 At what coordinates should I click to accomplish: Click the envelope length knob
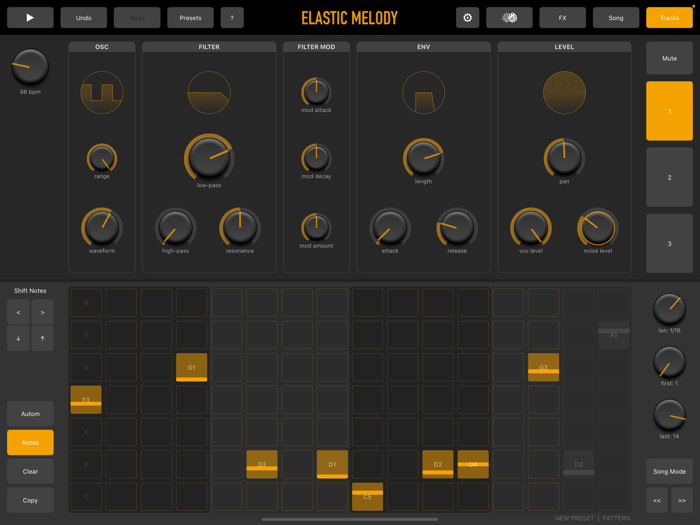pos(423,158)
